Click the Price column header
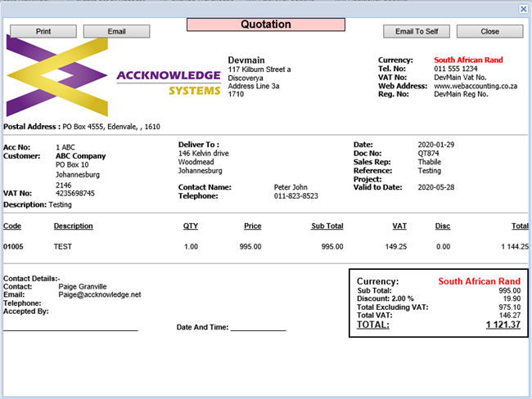This screenshot has width=532, height=399. pos(253,226)
